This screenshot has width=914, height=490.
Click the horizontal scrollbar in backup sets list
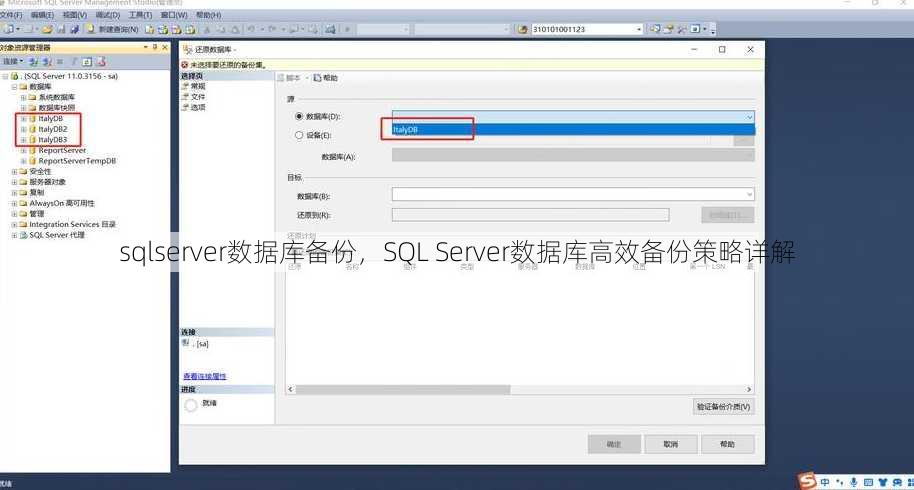point(402,389)
